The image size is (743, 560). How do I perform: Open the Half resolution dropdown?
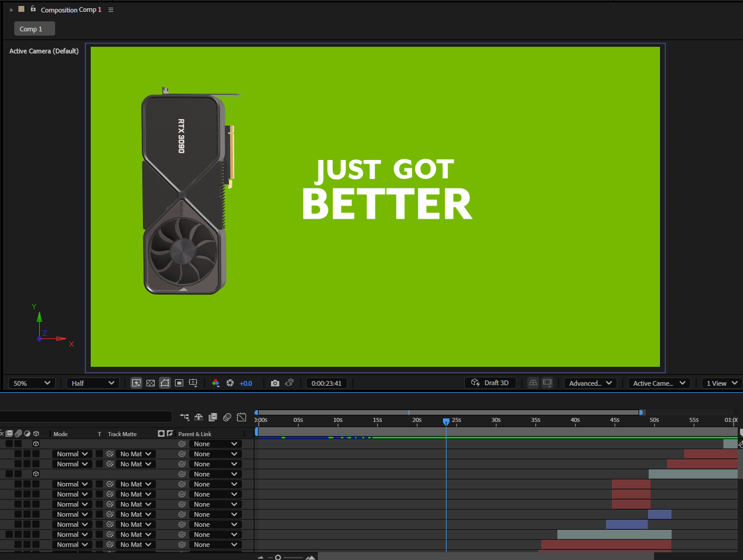pyautogui.click(x=93, y=383)
